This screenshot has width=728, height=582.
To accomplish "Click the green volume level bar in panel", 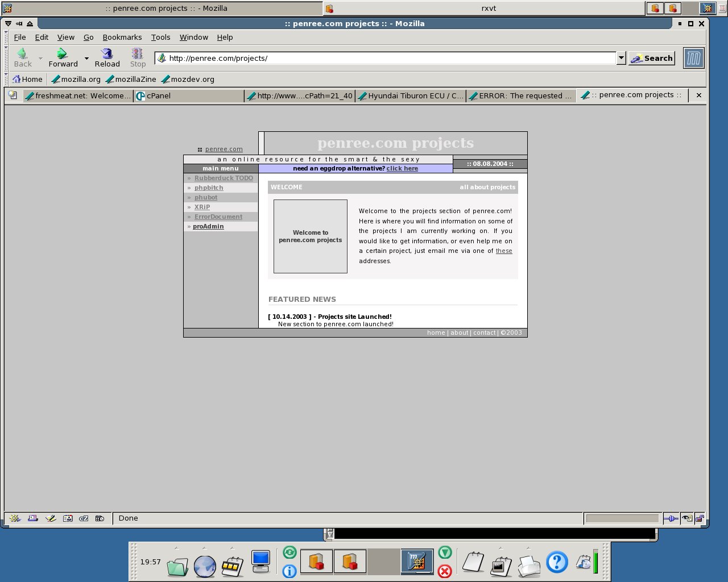I will click(595, 562).
